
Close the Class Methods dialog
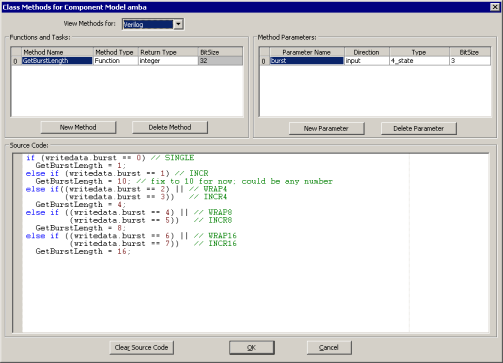[495, 7]
